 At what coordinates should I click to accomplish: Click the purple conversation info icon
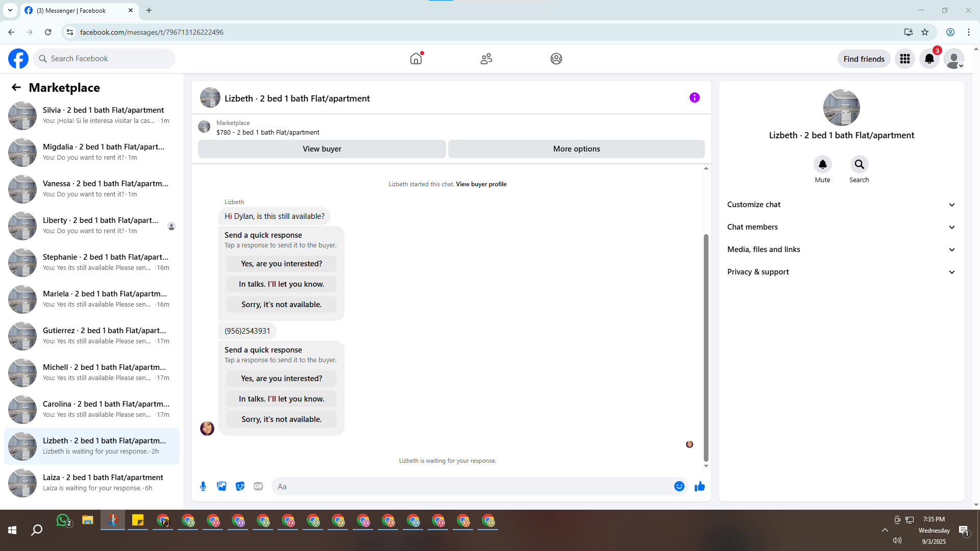coord(694,97)
